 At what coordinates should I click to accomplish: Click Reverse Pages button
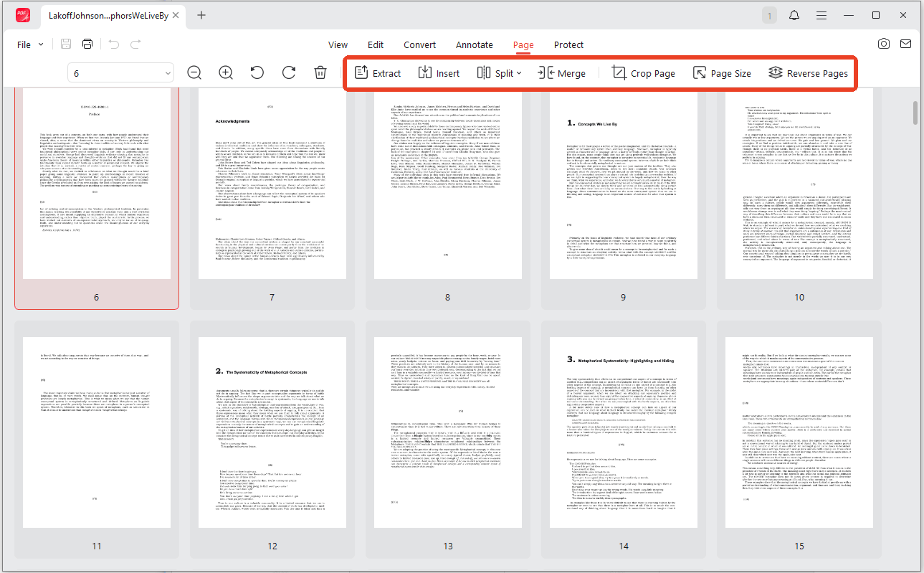tap(808, 72)
